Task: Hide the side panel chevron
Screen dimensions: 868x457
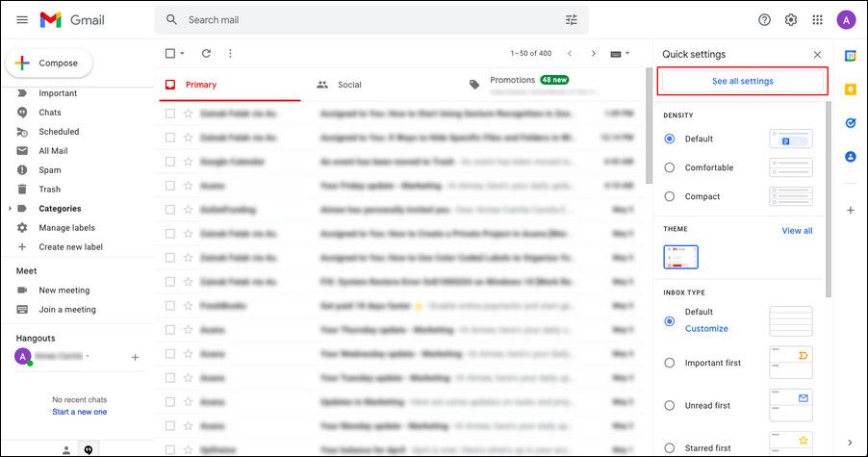Action: point(851,443)
